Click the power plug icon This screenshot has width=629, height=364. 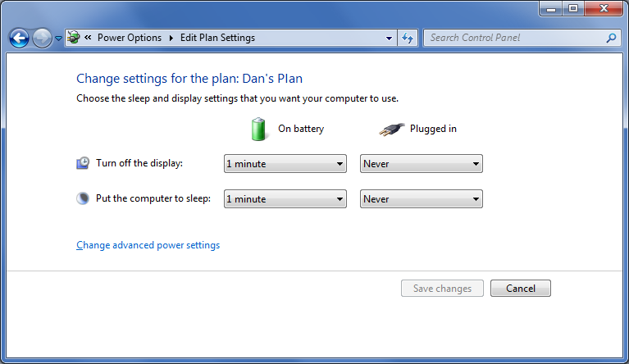pyautogui.click(x=392, y=129)
